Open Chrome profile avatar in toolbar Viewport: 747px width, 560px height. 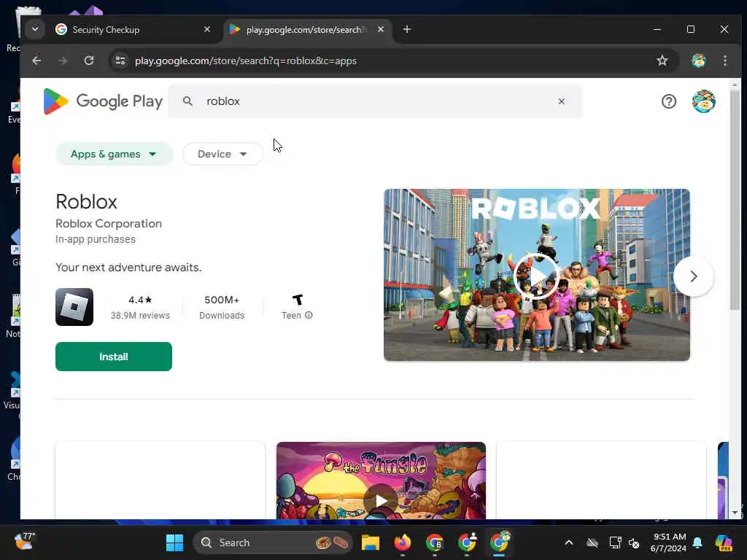pos(698,61)
